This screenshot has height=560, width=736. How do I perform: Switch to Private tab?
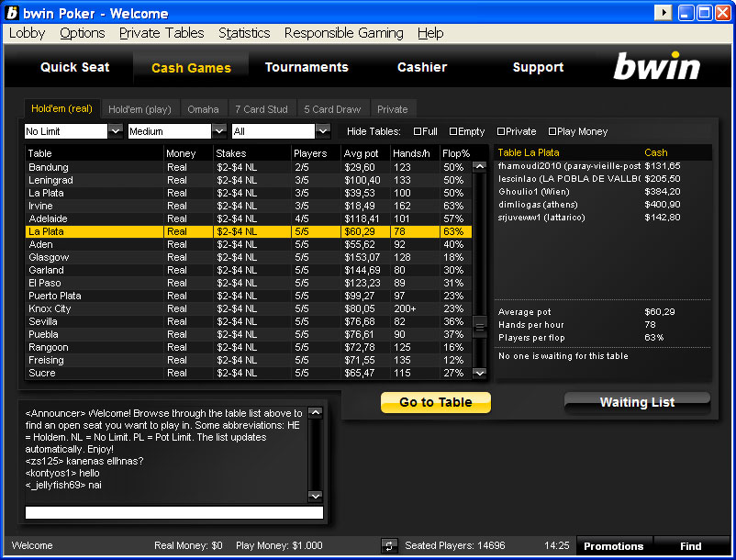tap(393, 109)
